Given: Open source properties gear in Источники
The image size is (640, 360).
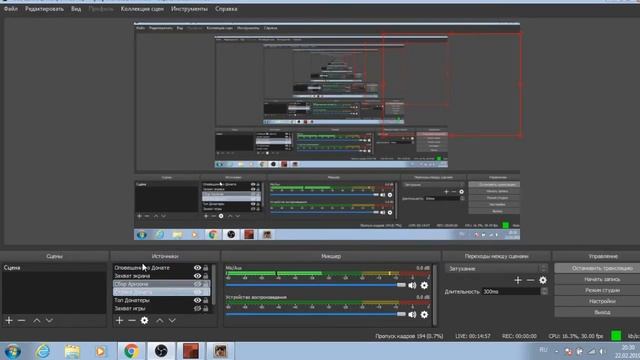Looking at the screenshot, I should [x=144, y=320].
